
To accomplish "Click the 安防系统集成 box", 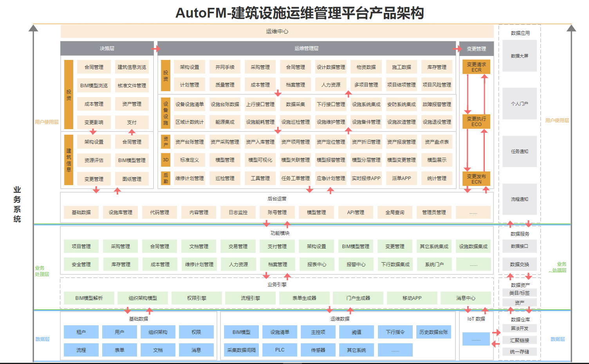I will click(401, 104).
